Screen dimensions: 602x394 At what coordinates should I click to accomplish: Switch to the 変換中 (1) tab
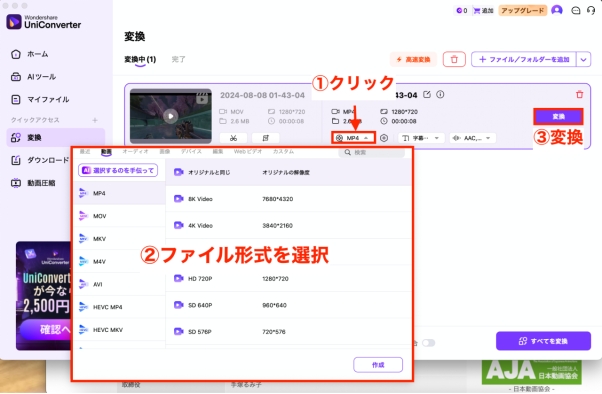click(x=140, y=60)
